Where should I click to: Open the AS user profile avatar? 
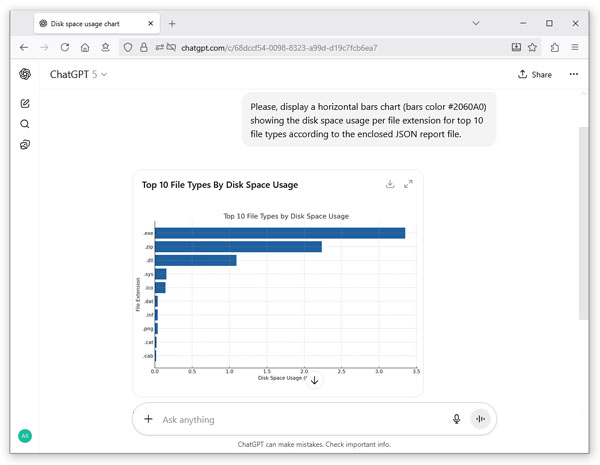pos(25,436)
